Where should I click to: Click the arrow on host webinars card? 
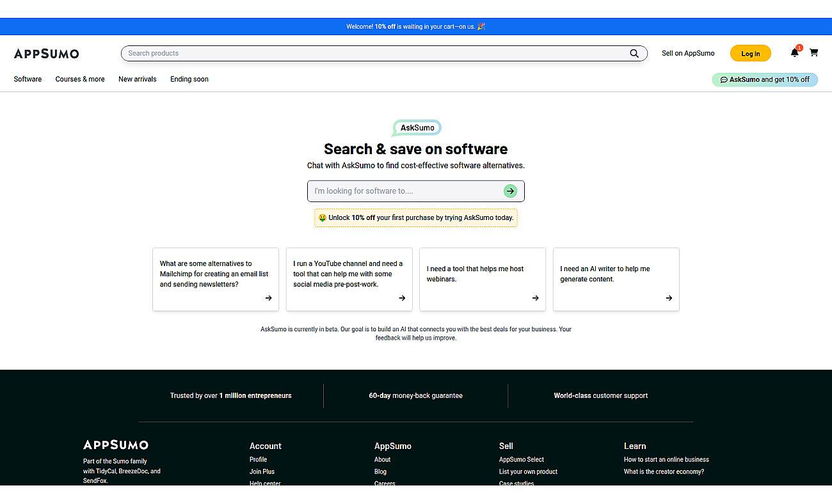(x=535, y=298)
